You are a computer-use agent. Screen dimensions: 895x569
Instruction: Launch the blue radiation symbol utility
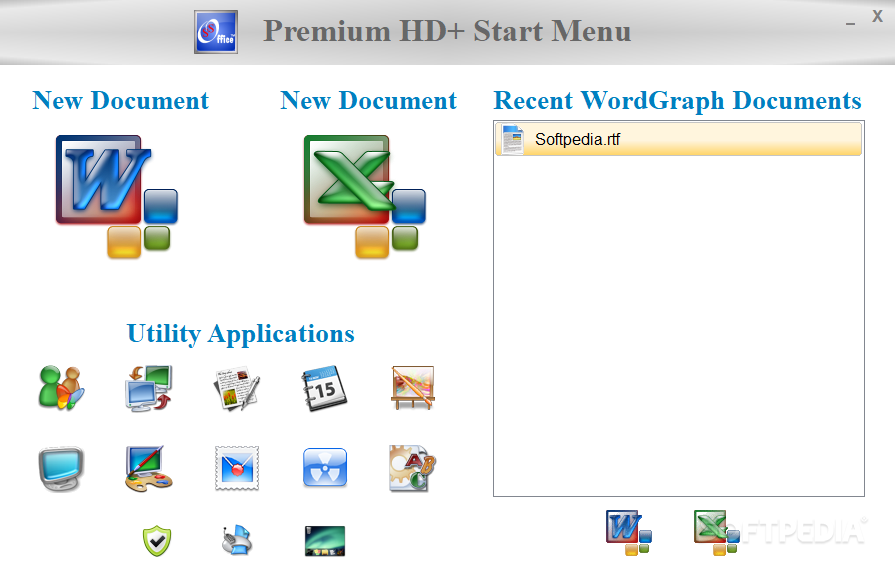[325, 467]
